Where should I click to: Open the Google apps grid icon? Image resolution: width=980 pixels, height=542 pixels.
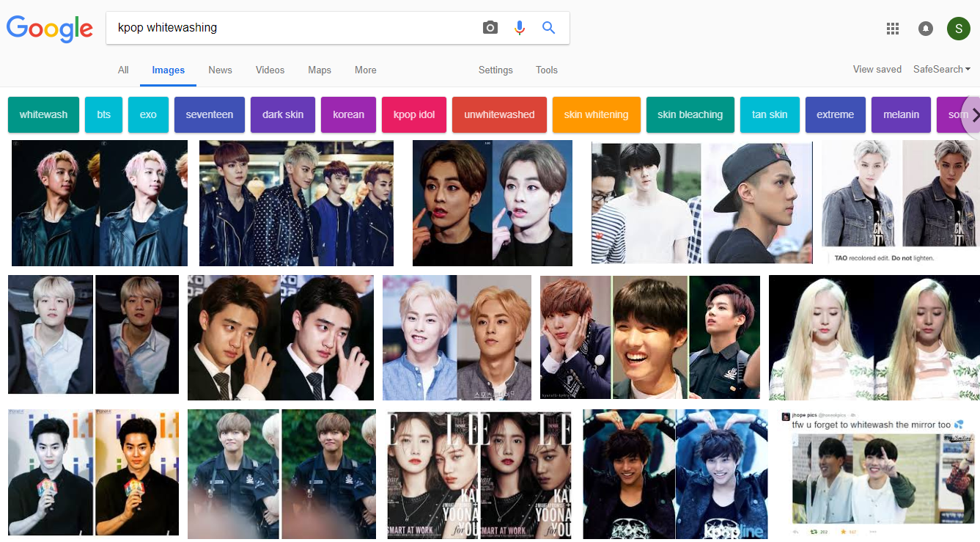pos(892,29)
